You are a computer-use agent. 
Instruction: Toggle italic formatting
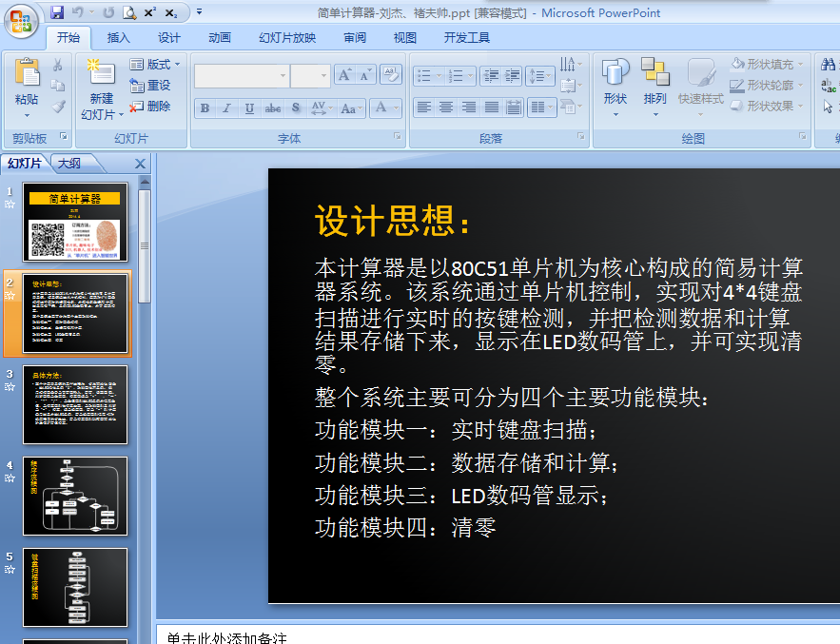click(226, 108)
